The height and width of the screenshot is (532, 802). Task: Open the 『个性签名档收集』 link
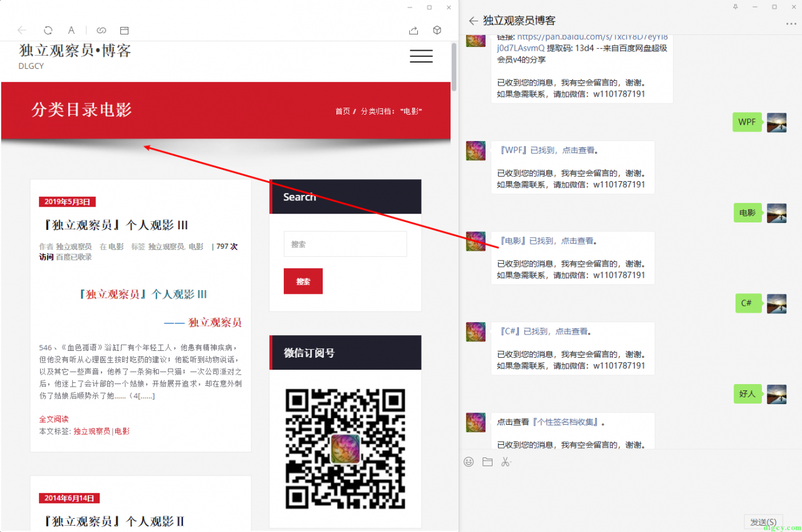pyautogui.click(x=566, y=422)
